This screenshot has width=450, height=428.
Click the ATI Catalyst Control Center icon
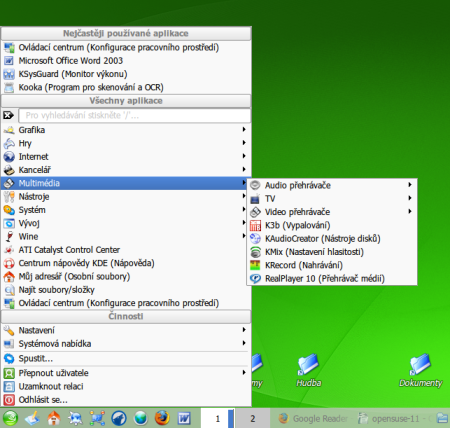9,250
